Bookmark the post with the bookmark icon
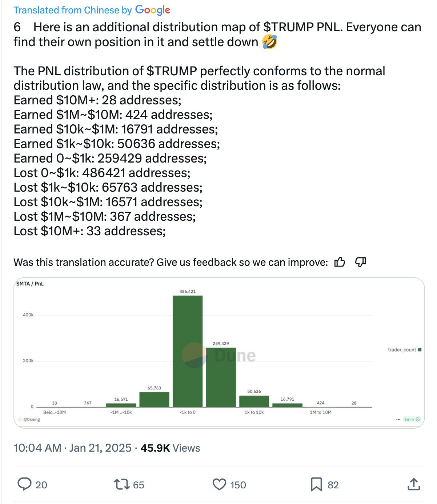 point(316,484)
